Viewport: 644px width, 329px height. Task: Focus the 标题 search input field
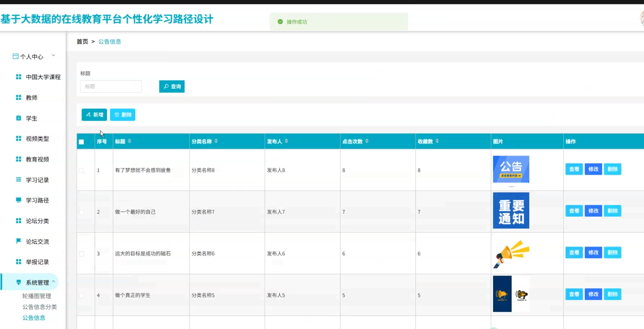111,86
